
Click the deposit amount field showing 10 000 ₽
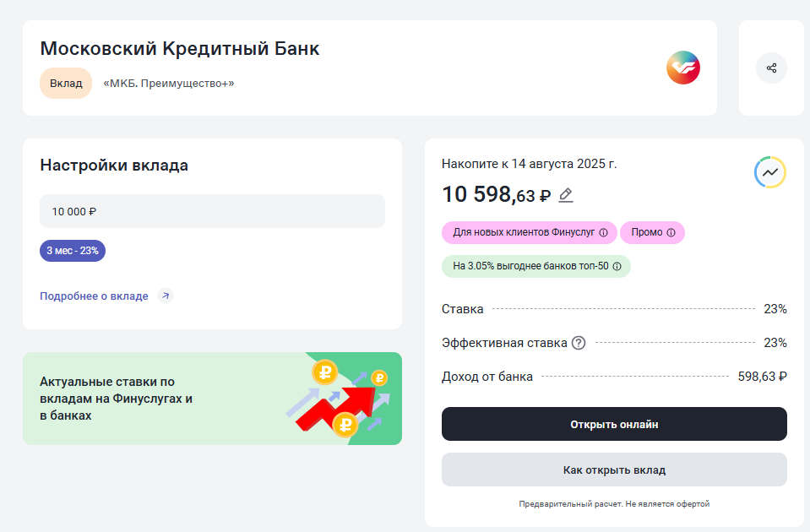[211, 210]
